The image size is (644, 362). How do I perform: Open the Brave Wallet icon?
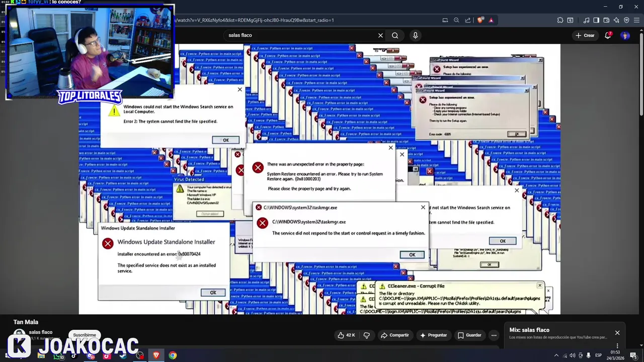coord(606,20)
